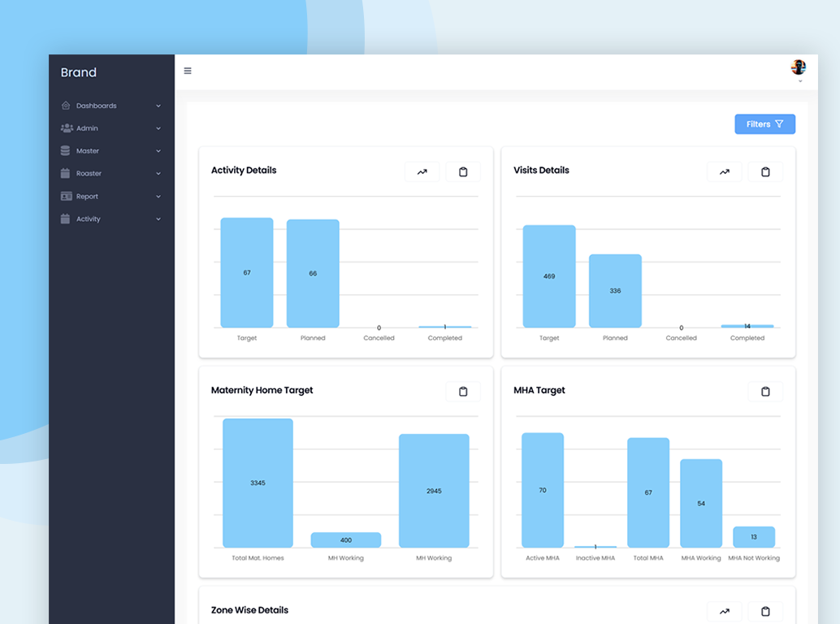
Task: Click Zone Wise Details clipboard icon
Action: pyautogui.click(x=765, y=611)
